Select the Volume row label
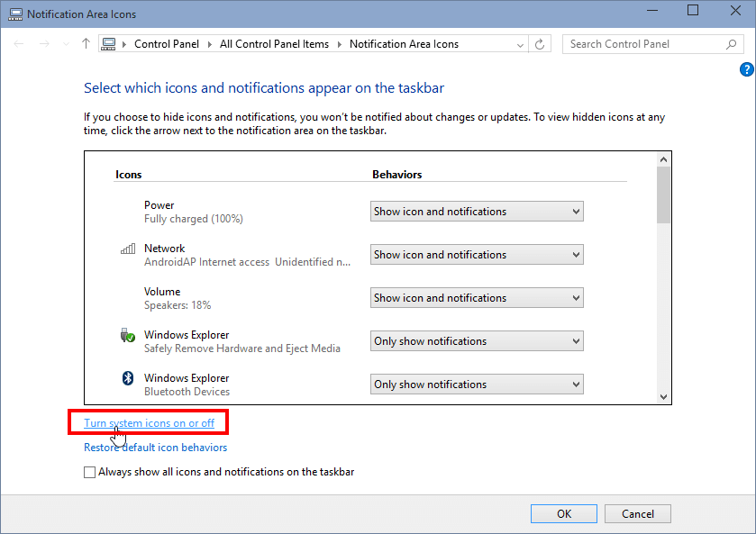 click(x=162, y=292)
